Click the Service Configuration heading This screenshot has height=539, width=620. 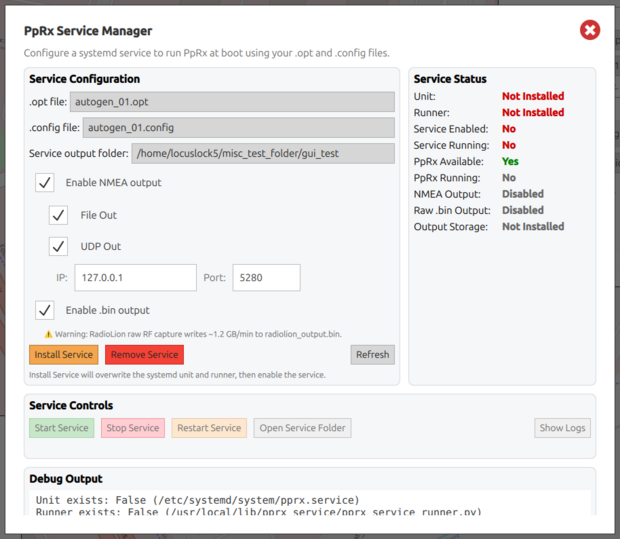coord(84,79)
